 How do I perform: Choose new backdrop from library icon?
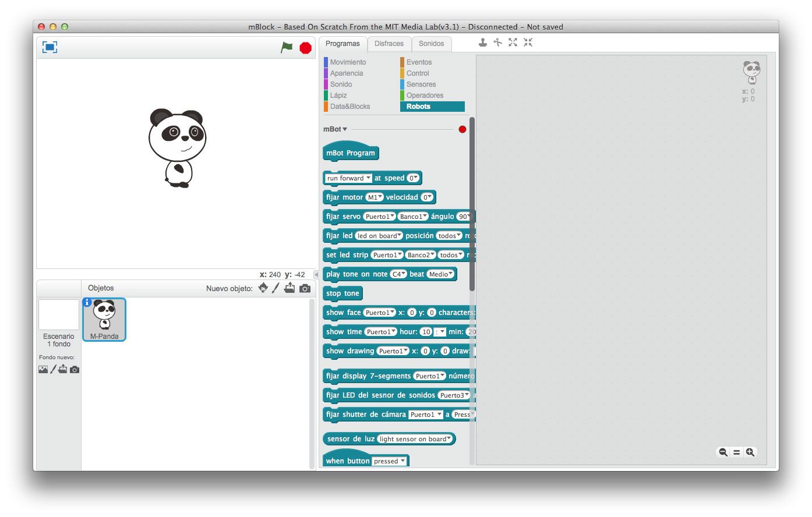(x=43, y=369)
